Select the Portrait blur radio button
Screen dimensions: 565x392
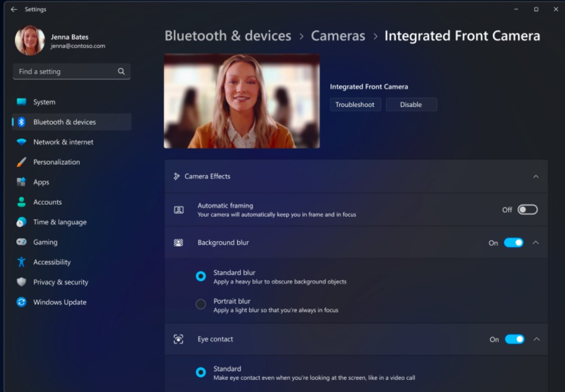pyautogui.click(x=201, y=304)
